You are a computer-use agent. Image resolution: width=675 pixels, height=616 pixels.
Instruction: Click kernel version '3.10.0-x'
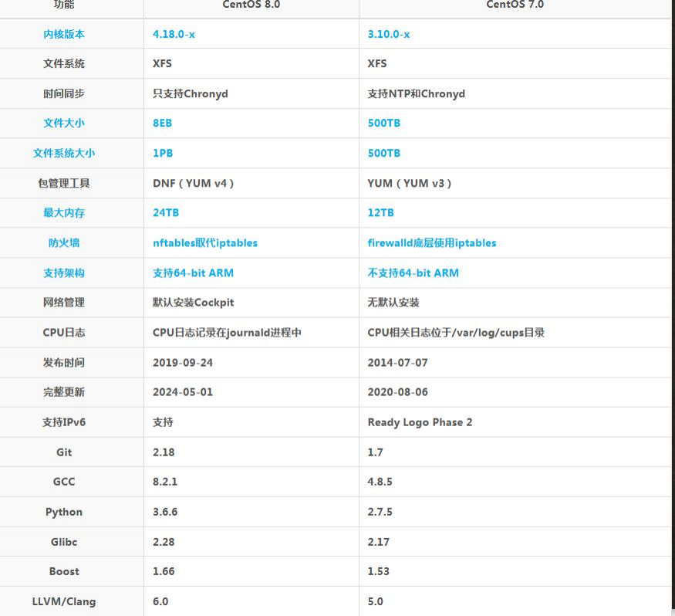pyautogui.click(x=389, y=34)
